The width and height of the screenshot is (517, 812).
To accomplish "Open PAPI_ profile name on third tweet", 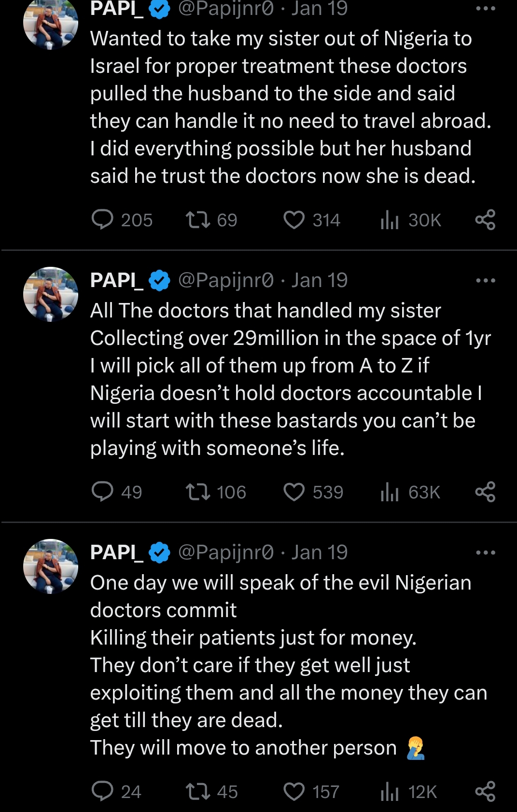I will tap(116, 552).
